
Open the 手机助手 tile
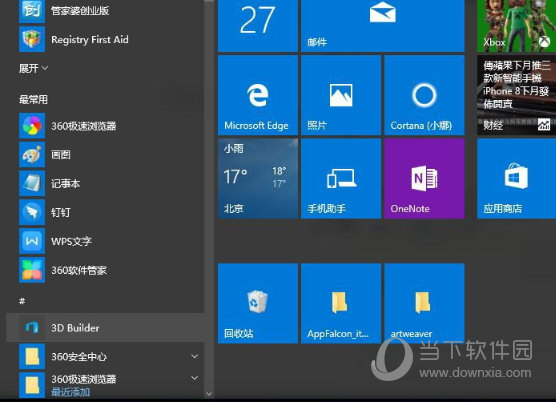(x=341, y=178)
